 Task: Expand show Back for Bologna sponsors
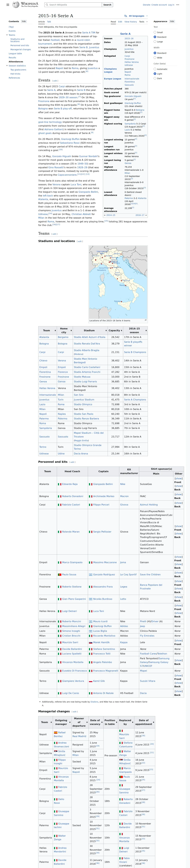point(179,494)
